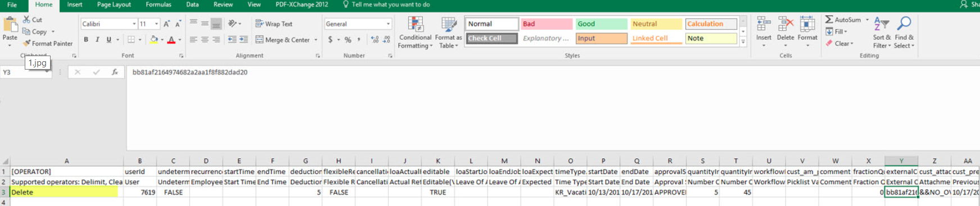Click AutoSum sigma icon
The width and height of the screenshot is (980, 206).
click(x=829, y=19)
